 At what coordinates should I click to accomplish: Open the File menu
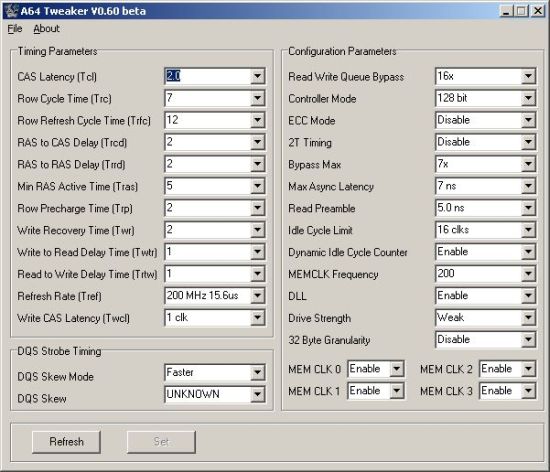tap(15, 29)
